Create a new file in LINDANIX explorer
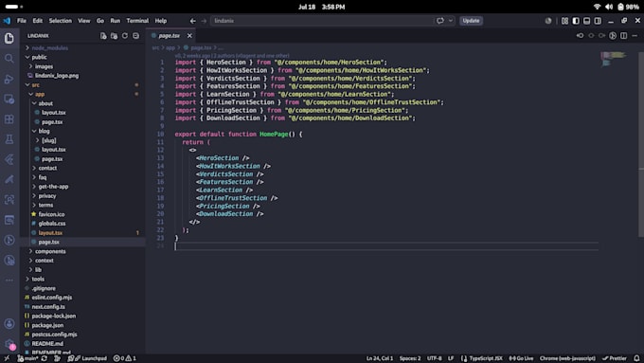Screen dimensions: 644x363 point(103,36)
